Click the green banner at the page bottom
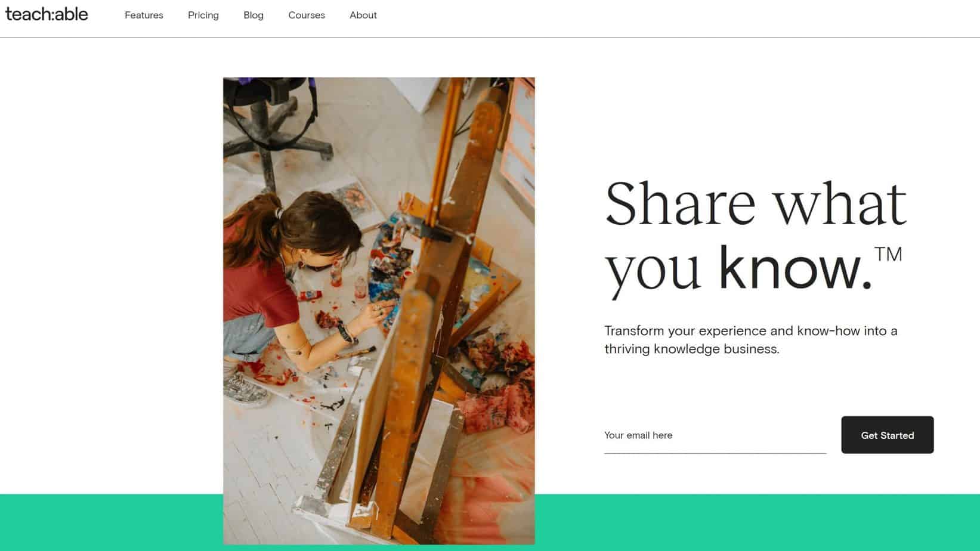 [x=716, y=522]
